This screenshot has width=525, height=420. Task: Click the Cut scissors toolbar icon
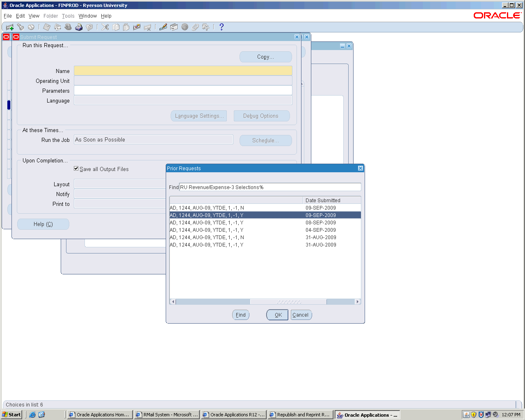pos(105,27)
